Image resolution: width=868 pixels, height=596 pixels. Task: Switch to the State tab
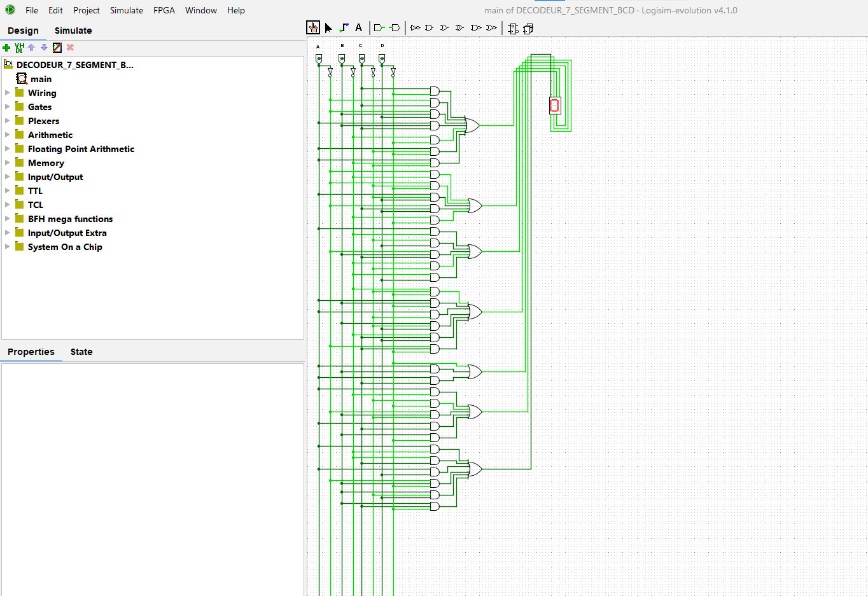tap(81, 352)
